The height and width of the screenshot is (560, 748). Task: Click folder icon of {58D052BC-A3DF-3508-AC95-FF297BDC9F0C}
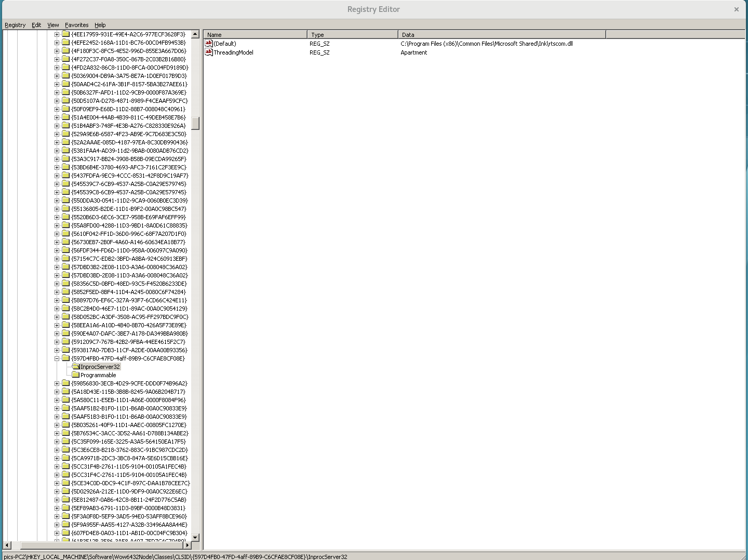66,317
